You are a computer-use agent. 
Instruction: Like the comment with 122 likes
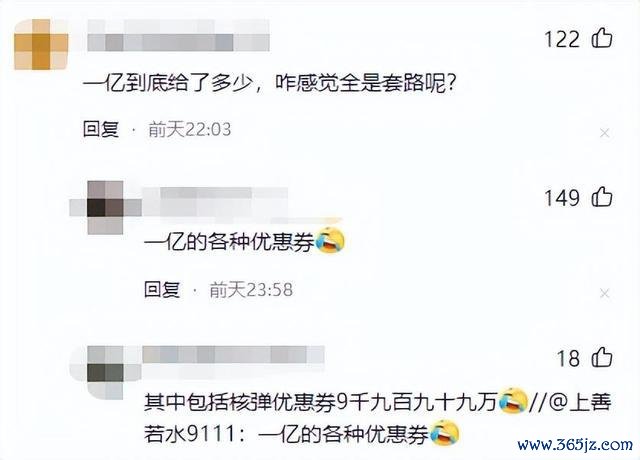click(x=602, y=39)
